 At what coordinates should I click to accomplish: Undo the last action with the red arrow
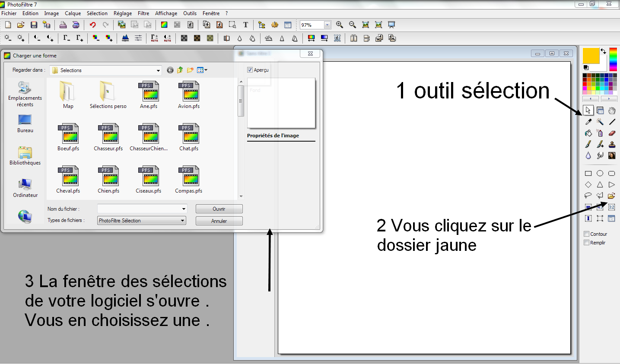(x=92, y=25)
